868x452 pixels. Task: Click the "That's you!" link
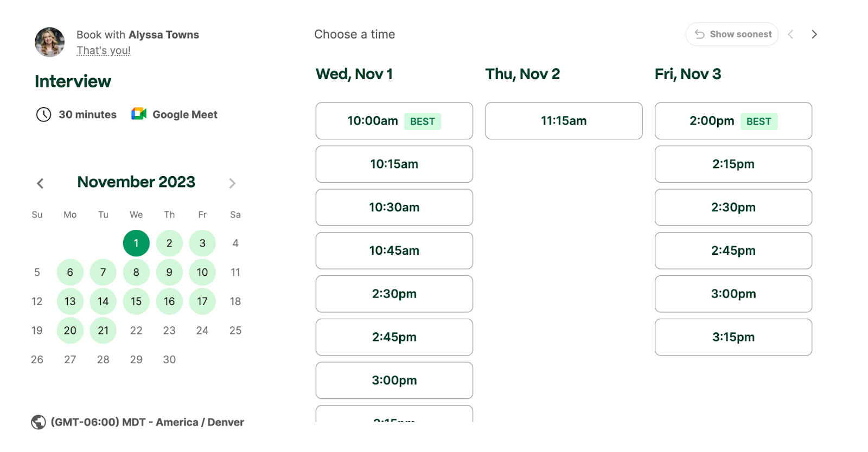click(104, 50)
